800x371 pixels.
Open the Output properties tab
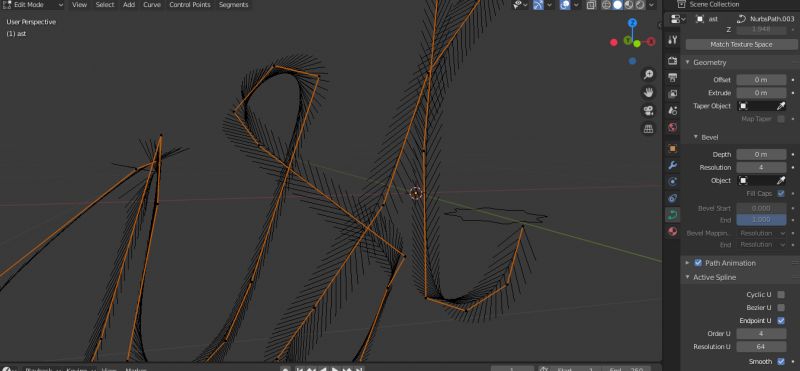tap(672, 78)
